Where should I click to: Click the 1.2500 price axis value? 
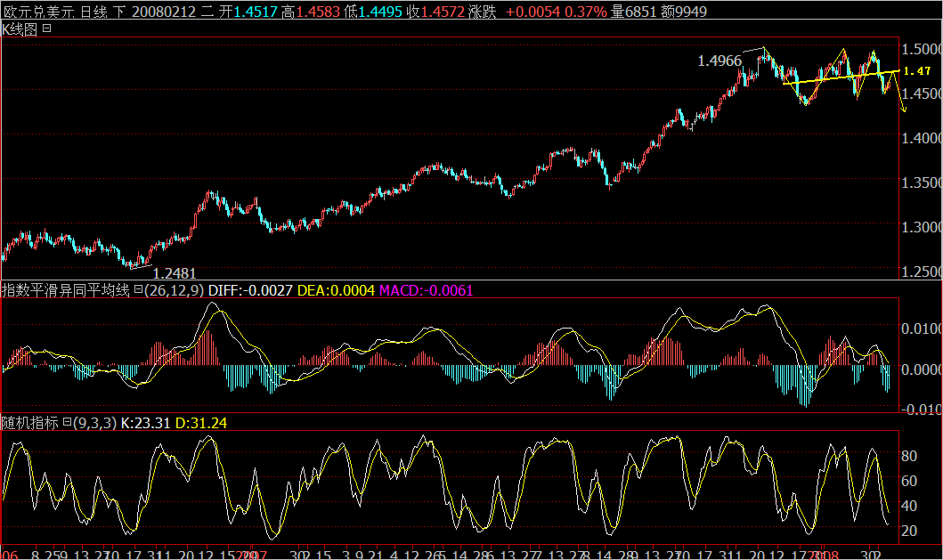click(x=922, y=272)
